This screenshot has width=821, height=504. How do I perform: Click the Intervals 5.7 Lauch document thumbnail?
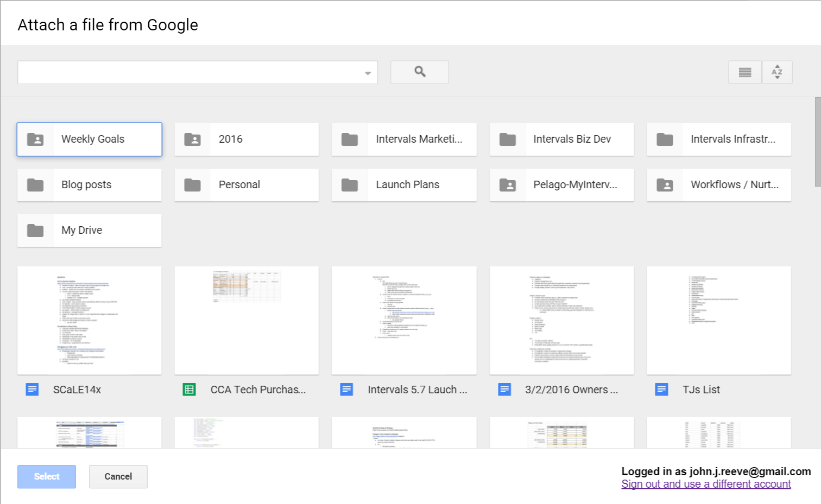pyautogui.click(x=404, y=320)
